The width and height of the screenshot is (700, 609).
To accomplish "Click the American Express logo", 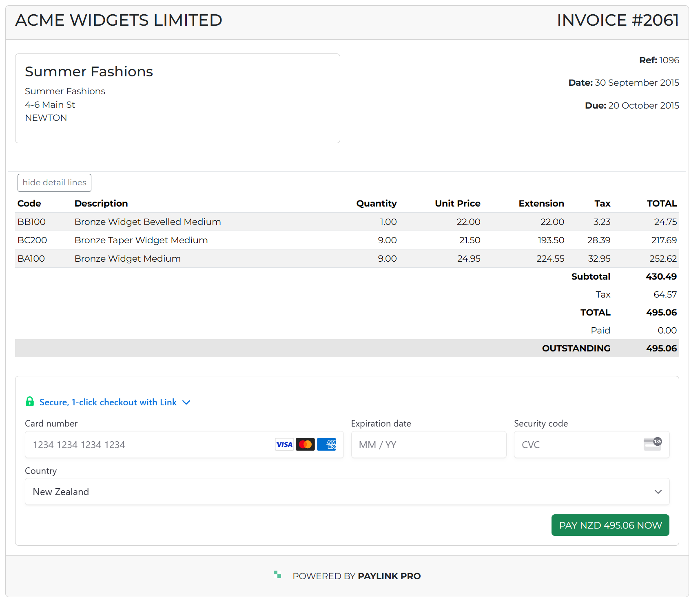I will [326, 445].
